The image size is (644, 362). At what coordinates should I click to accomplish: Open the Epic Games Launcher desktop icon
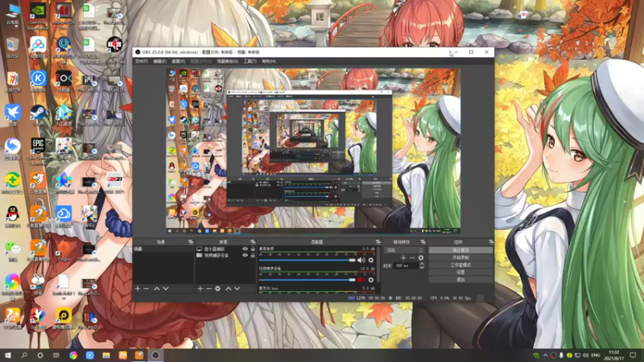(38, 150)
